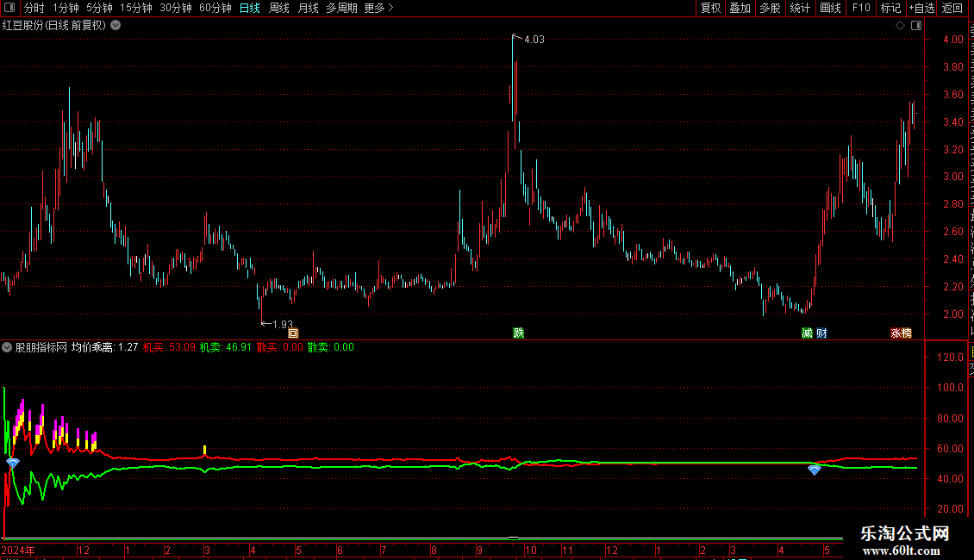
Task: Click the green 跌 event marker
Action: 519,333
